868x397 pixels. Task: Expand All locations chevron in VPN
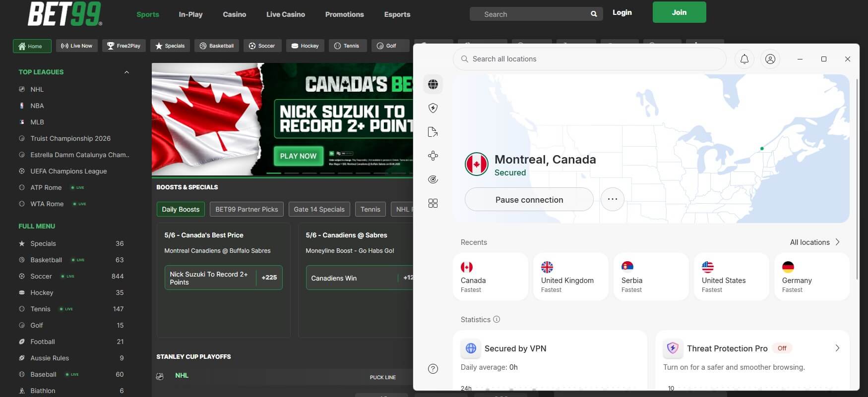837,242
